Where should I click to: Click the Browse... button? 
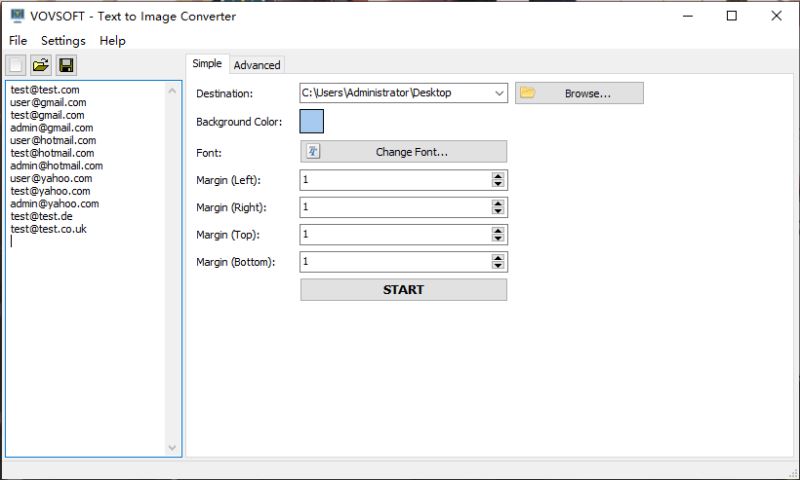[579, 93]
